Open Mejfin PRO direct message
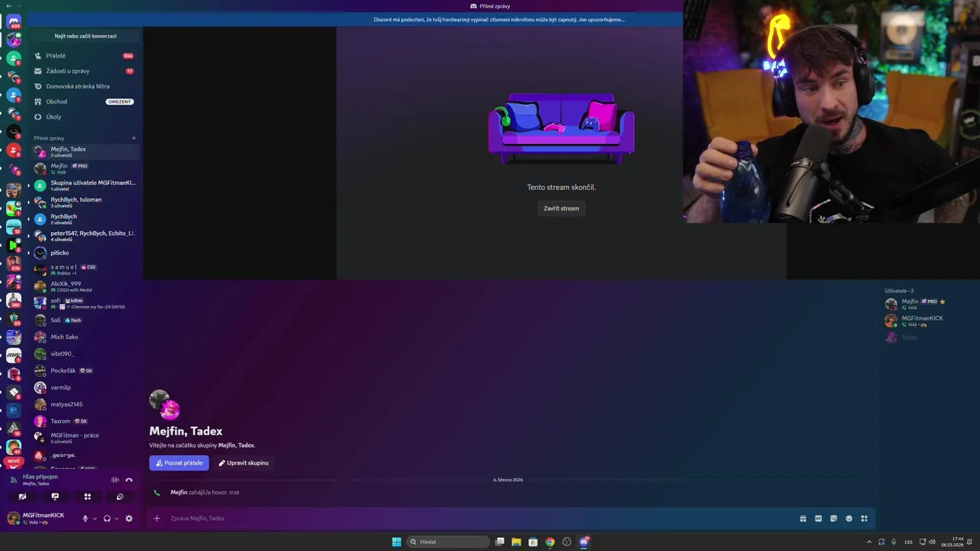Viewport: 980px width, 551px height. 85,168
